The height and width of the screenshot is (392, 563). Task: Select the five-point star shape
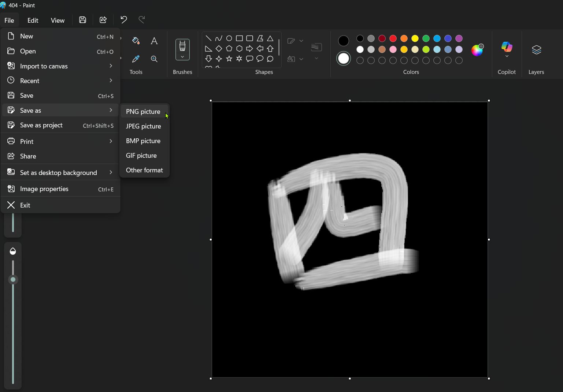(x=229, y=59)
